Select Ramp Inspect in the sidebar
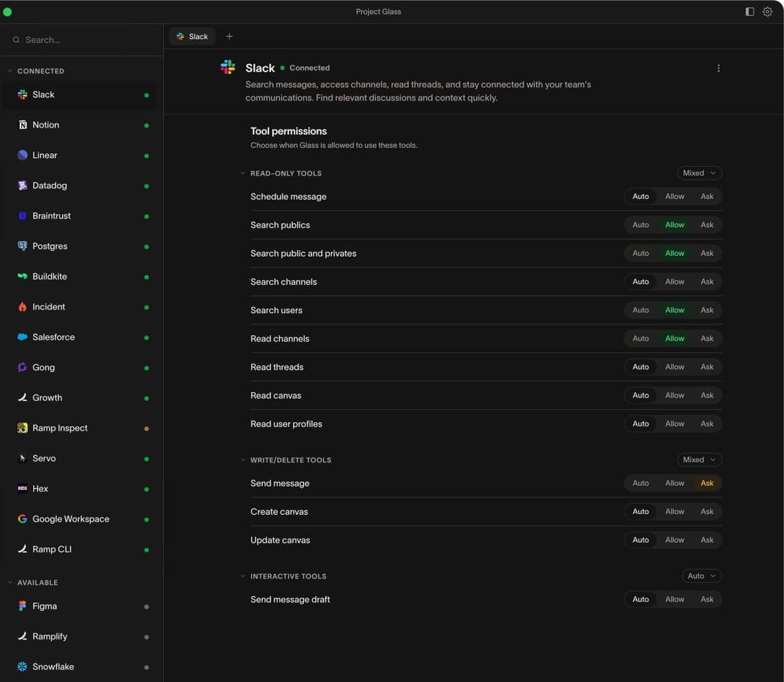This screenshot has width=784, height=682. tap(80, 428)
